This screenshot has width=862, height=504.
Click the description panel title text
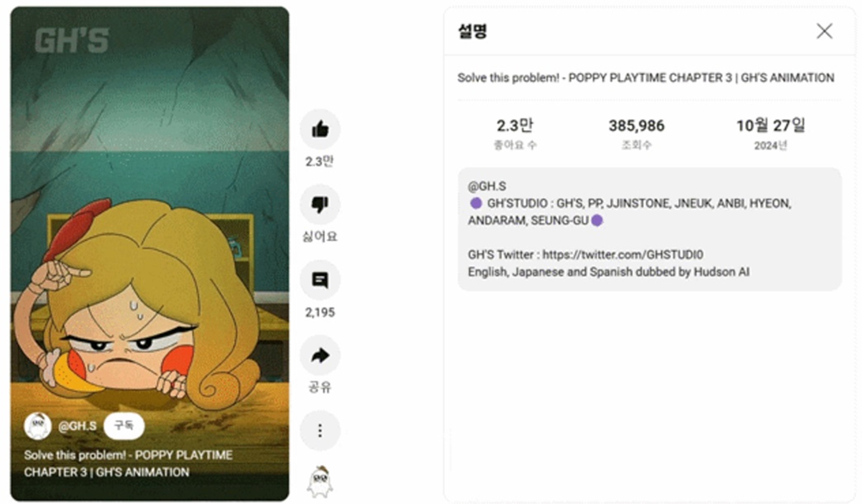pyautogui.click(x=645, y=78)
